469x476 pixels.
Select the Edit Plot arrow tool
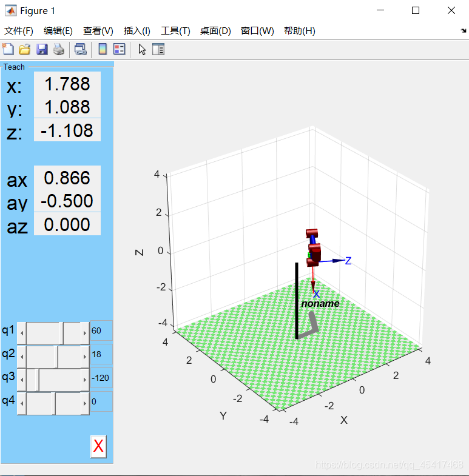tap(142, 50)
